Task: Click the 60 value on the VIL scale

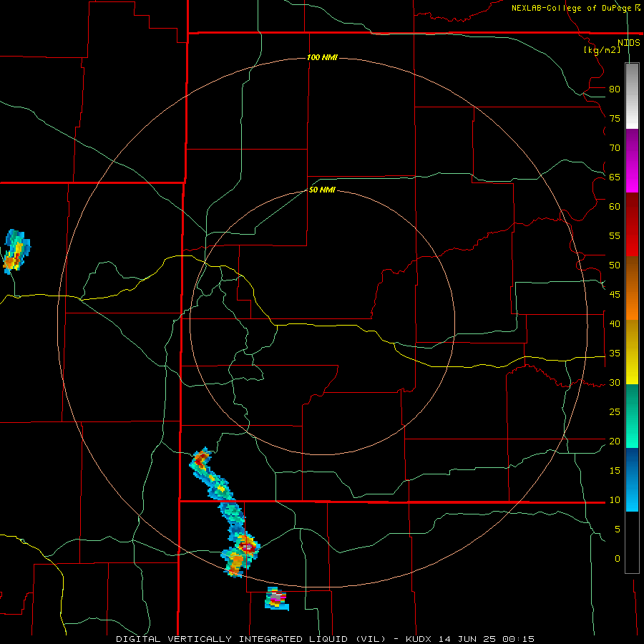Action: click(615, 207)
